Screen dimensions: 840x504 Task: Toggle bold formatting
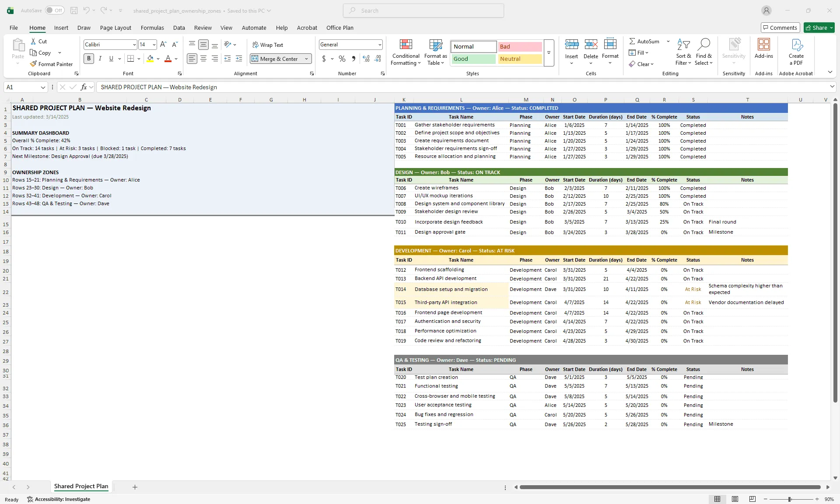(x=89, y=58)
